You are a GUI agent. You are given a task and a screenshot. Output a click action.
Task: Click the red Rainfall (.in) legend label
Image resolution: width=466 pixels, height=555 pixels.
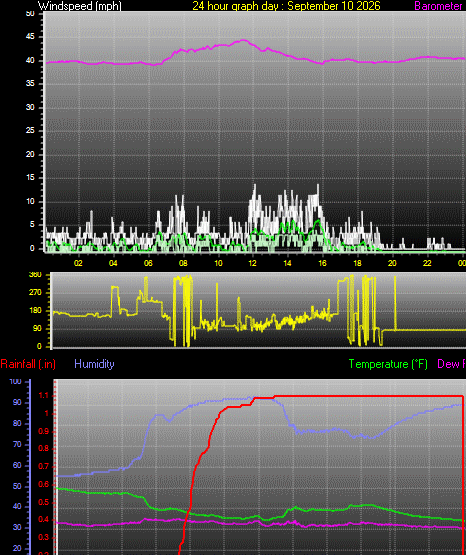(28, 364)
